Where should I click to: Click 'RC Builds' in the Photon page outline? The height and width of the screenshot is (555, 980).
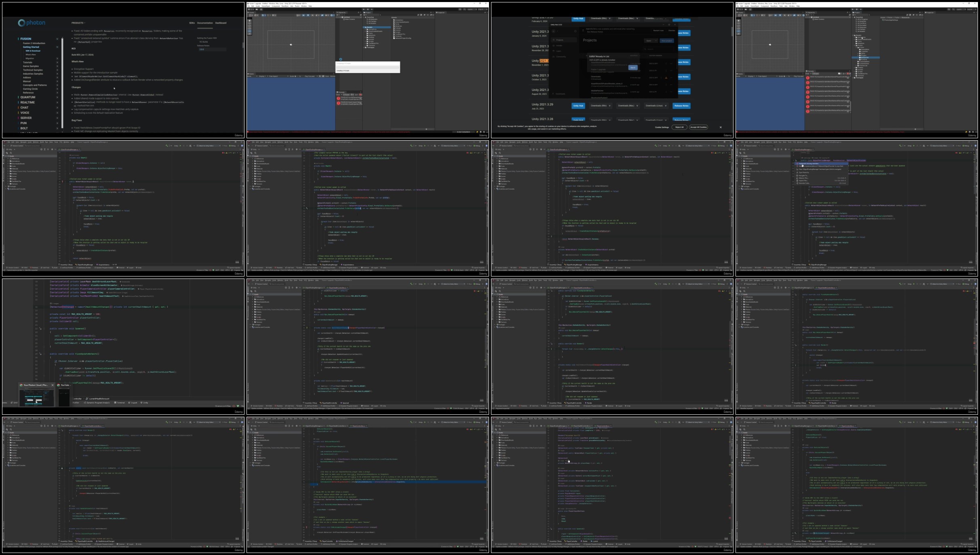coord(204,42)
